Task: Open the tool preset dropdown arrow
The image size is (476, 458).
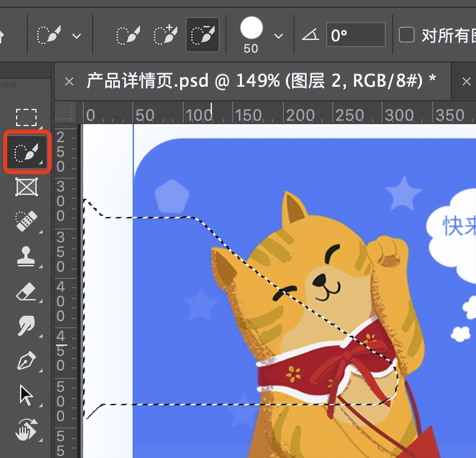Action: point(76,36)
